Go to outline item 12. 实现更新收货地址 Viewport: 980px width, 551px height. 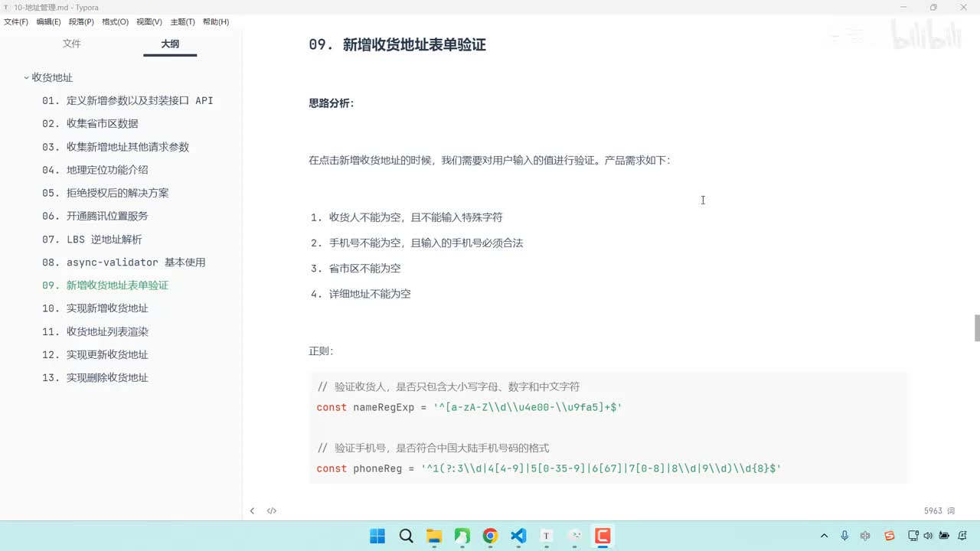coord(96,354)
